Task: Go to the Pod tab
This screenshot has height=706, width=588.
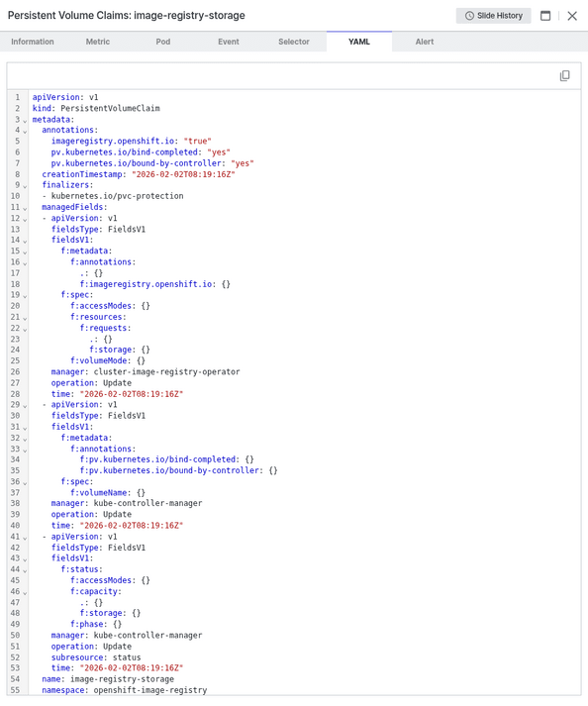Action: click(163, 42)
